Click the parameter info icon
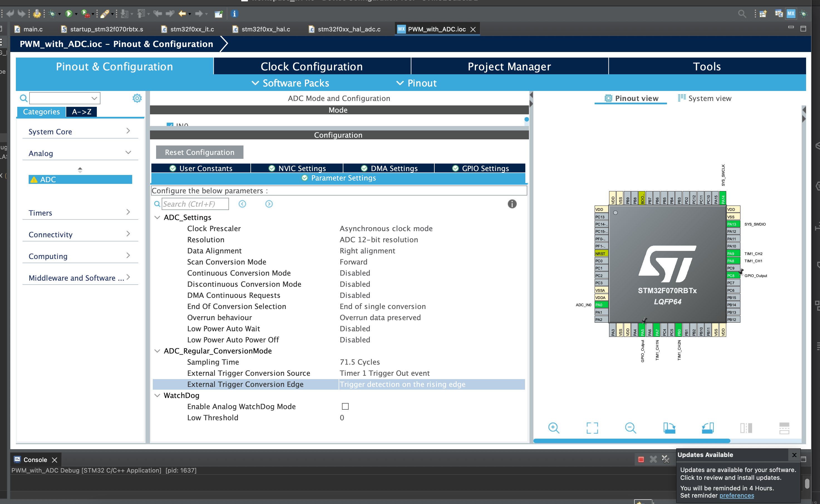Viewport: 820px width, 504px height. tap(512, 204)
